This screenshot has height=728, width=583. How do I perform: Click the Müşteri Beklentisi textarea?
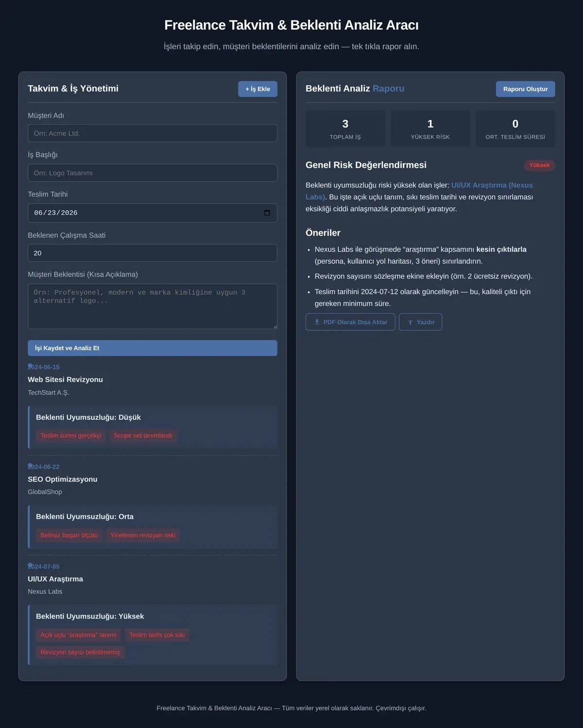coord(153,306)
